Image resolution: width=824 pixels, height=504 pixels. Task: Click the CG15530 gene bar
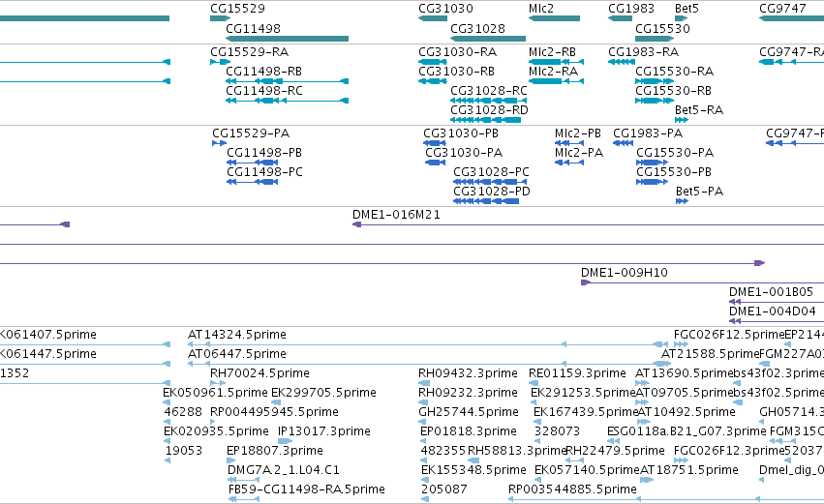point(655,39)
